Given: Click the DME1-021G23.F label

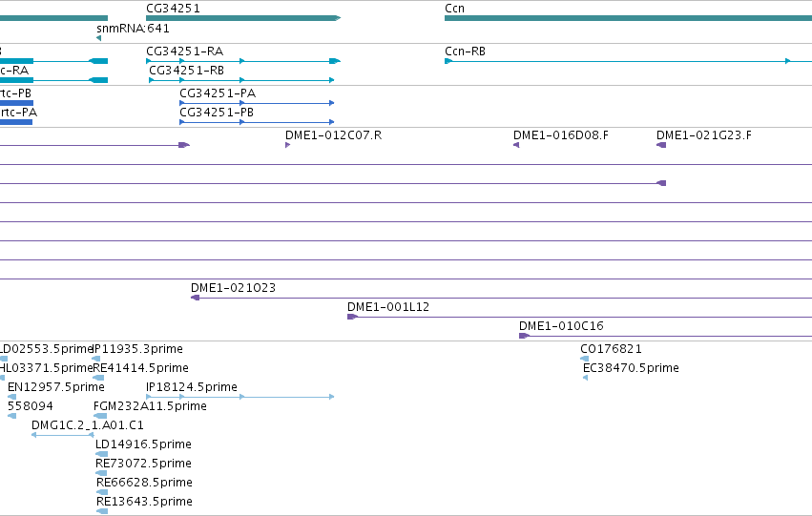Looking at the screenshot, I should [x=704, y=135].
